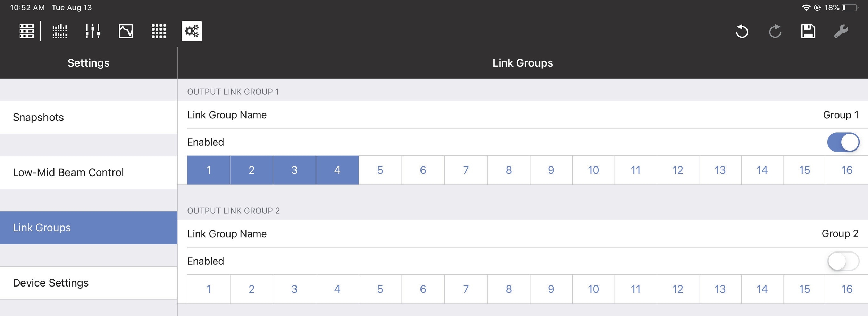Screen dimensions: 868x316
Task: Open the wrench tools icon
Action: [x=841, y=31]
